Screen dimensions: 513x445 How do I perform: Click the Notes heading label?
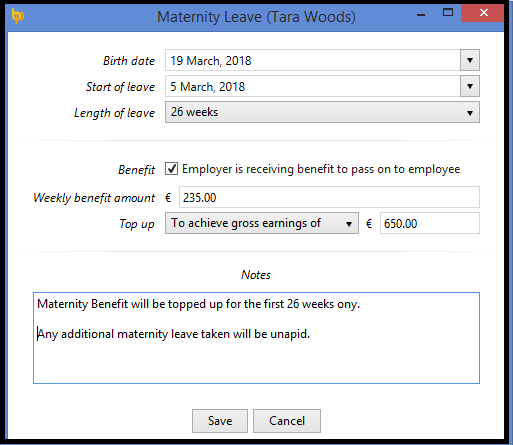[256, 275]
